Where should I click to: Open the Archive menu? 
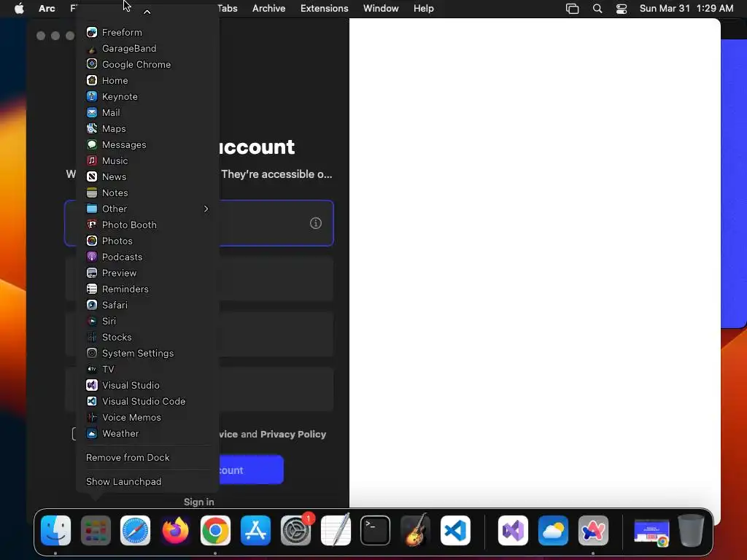click(x=268, y=9)
